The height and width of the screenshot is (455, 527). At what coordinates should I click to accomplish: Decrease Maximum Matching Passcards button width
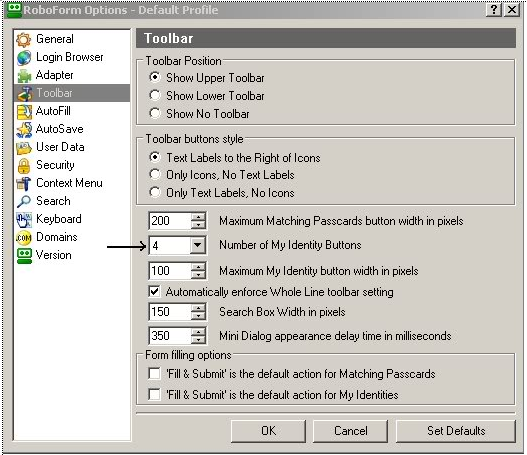[x=198, y=225]
